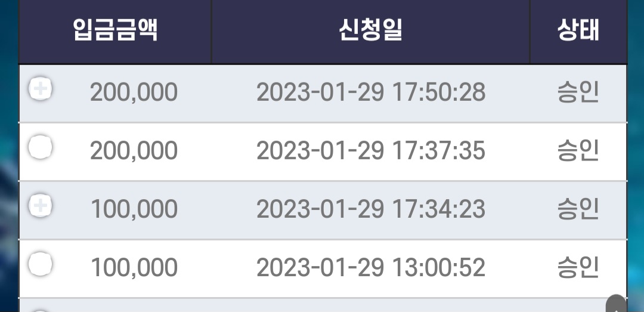Select the 100,000 amount in the fourth row
644x312 pixels.
134,267
